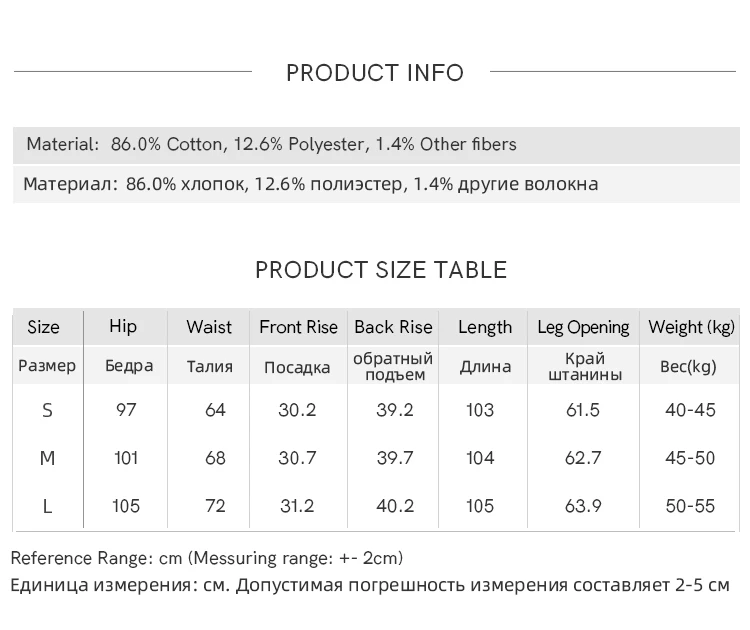
Task: Click the Length column header
Action: [485, 327]
